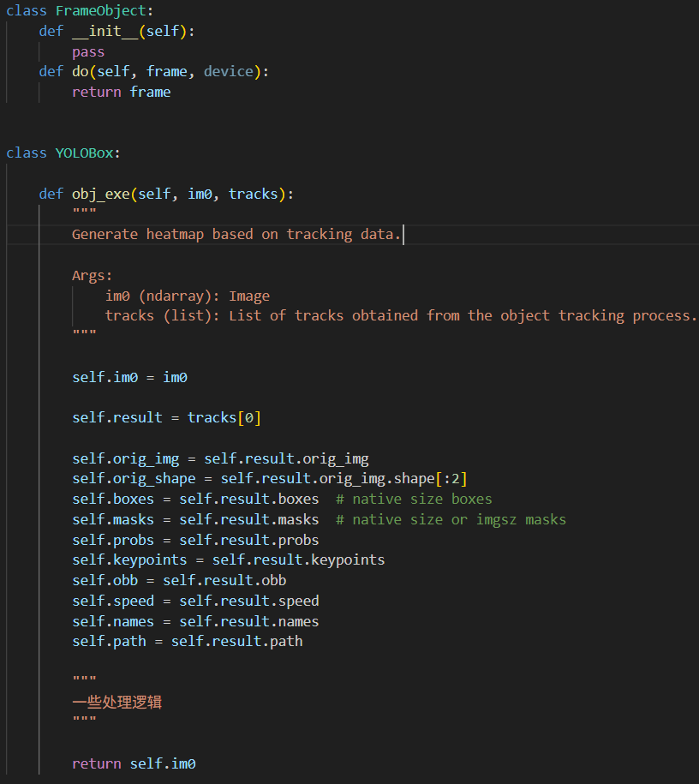
Task: Click 'return frame' statement
Action: pos(122,92)
